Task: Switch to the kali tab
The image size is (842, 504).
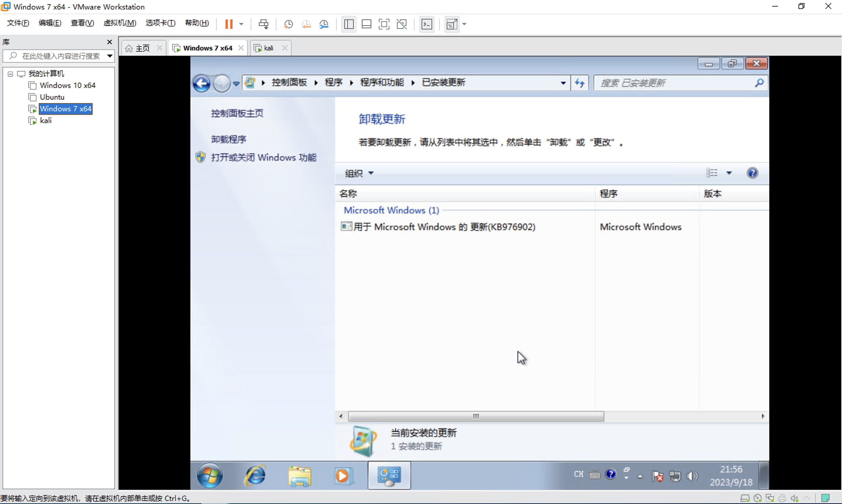Action: coord(268,48)
